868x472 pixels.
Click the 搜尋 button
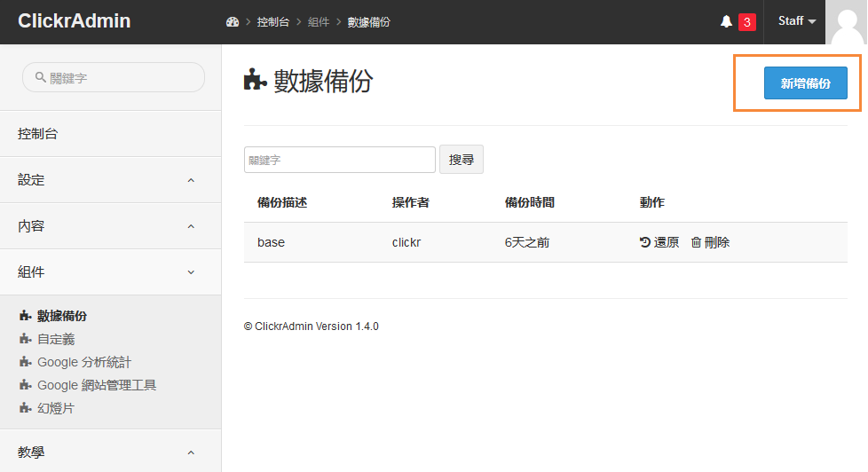(x=462, y=160)
